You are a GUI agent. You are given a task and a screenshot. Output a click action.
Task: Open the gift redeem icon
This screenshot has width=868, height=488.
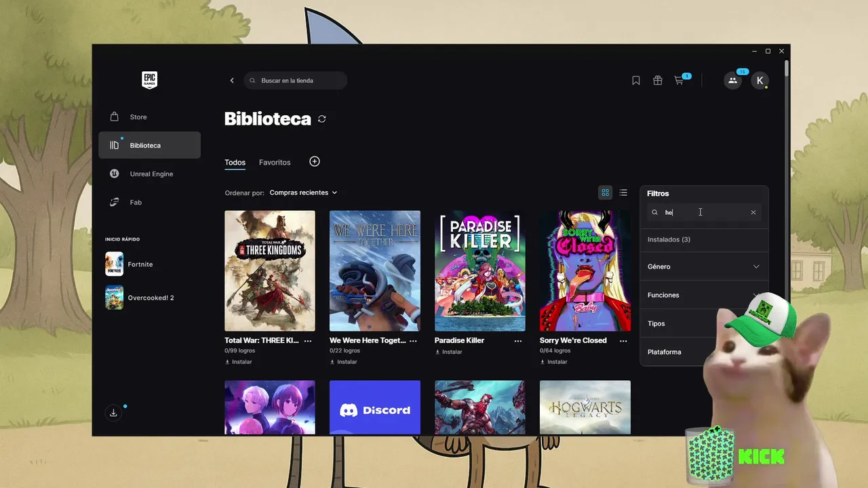click(657, 81)
